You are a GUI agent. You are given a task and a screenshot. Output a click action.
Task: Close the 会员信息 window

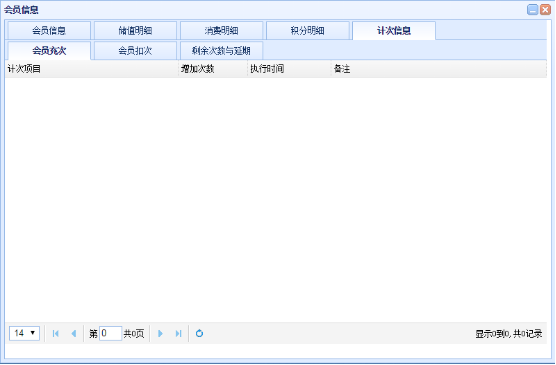click(x=545, y=10)
